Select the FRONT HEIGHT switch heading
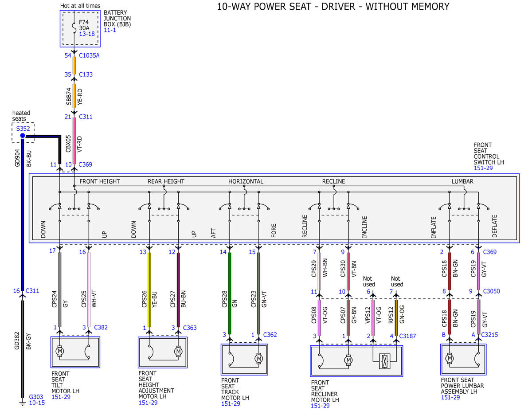The width and height of the screenshot is (532, 411). pyautogui.click(x=100, y=181)
